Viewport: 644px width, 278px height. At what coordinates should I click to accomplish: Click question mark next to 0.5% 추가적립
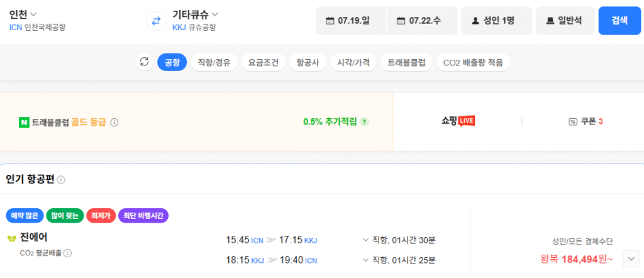pyautogui.click(x=364, y=122)
